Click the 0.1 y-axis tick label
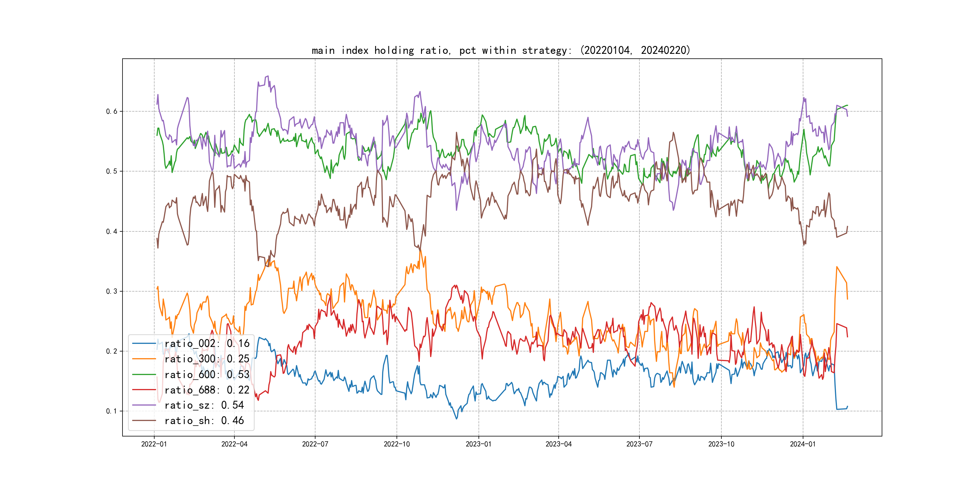Viewport: 980px width, 490px height. point(112,411)
